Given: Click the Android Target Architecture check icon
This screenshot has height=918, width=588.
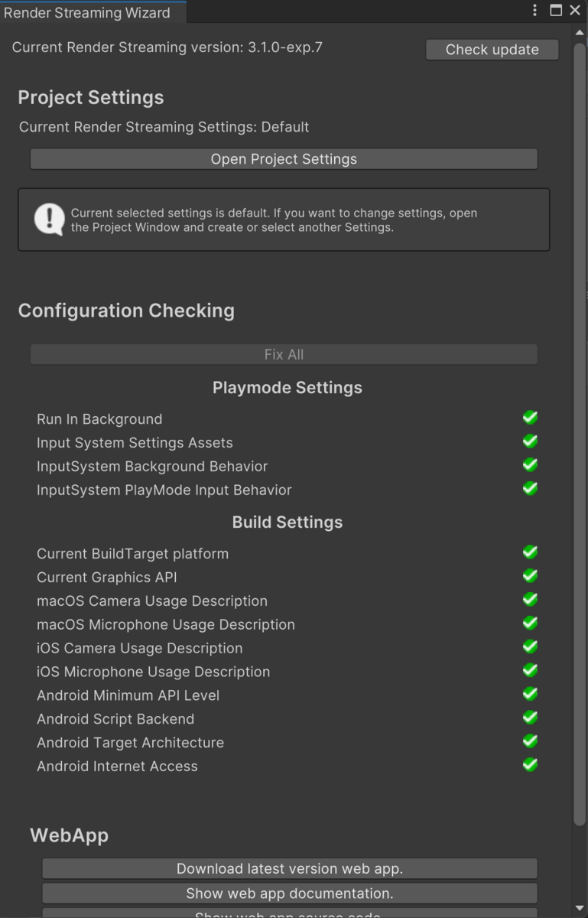Looking at the screenshot, I should (x=530, y=741).
